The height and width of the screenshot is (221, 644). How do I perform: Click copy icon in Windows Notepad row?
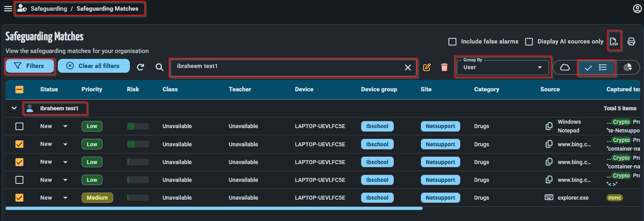point(549,126)
